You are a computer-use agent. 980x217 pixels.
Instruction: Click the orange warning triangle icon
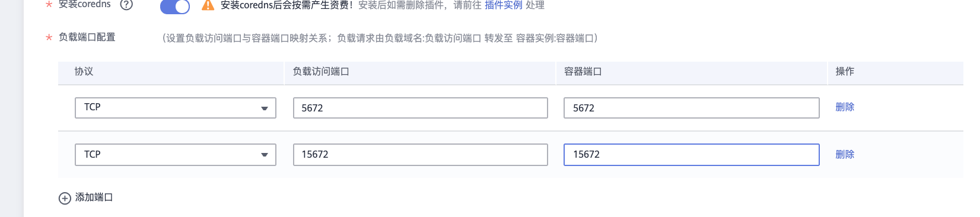pyautogui.click(x=208, y=5)
